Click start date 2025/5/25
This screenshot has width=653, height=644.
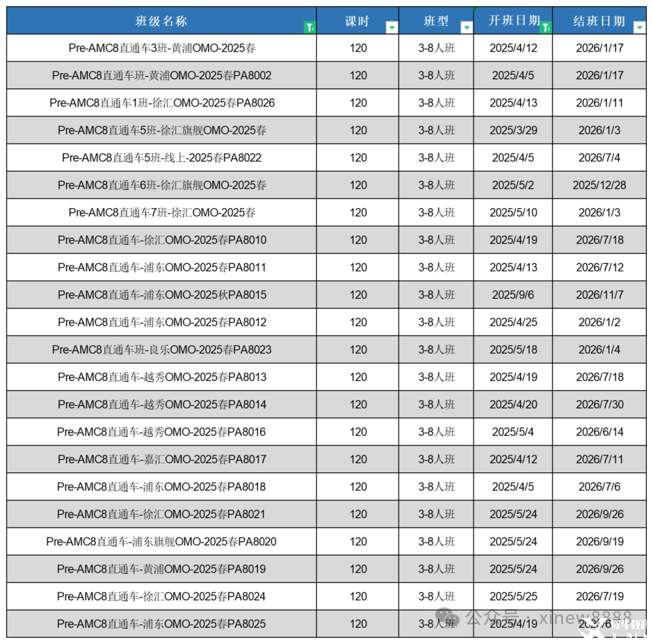[x=513, y=596]
